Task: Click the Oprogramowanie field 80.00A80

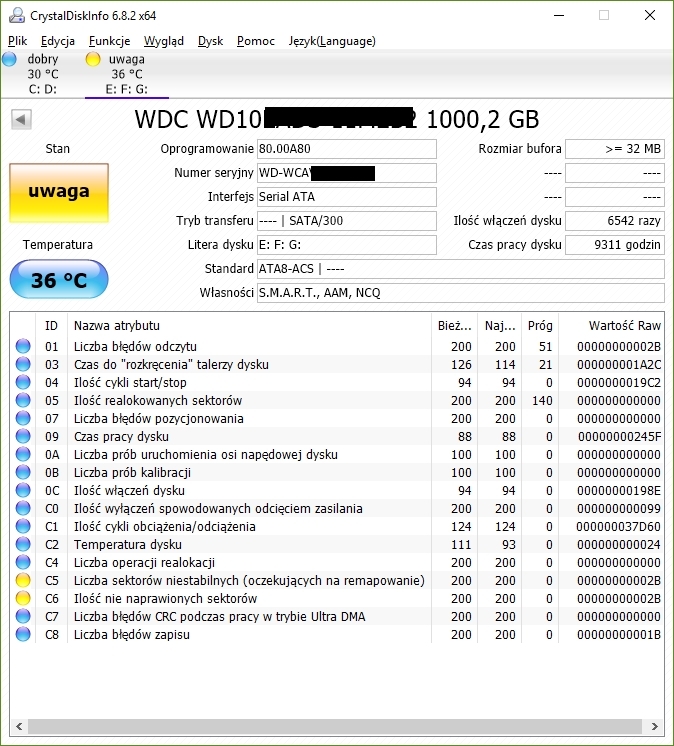Action: coord(346,149)
